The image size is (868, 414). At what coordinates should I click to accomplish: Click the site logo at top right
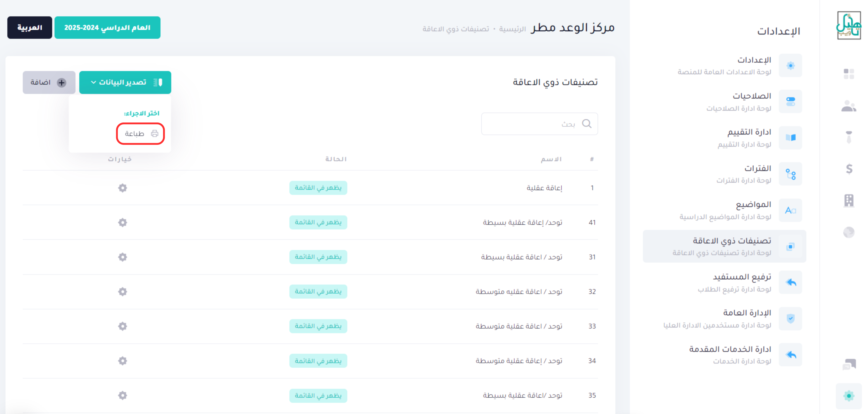point(849,26)
